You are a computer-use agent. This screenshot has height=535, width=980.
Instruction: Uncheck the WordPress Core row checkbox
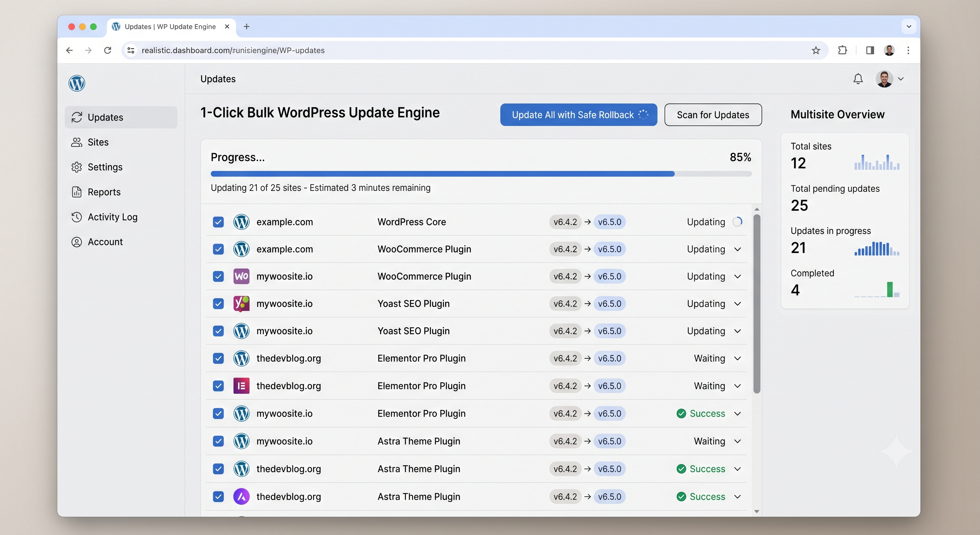pyautogui.click(x=218, y=222)
